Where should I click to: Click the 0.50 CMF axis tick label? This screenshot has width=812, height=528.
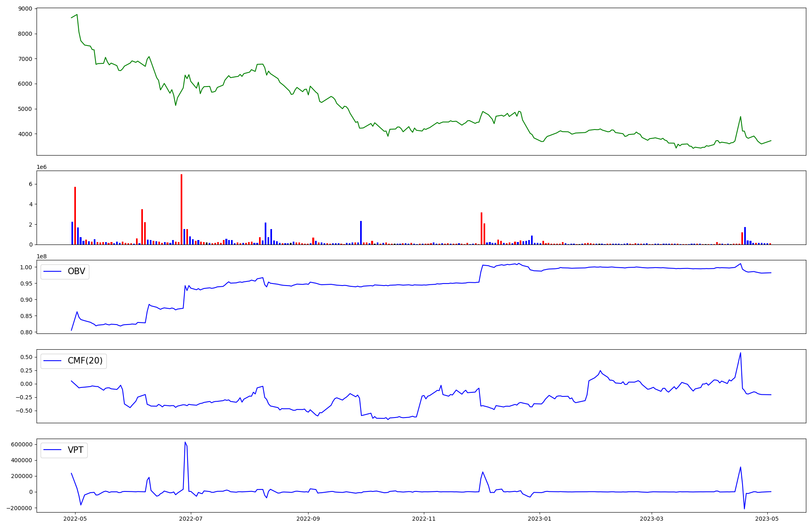26,357
